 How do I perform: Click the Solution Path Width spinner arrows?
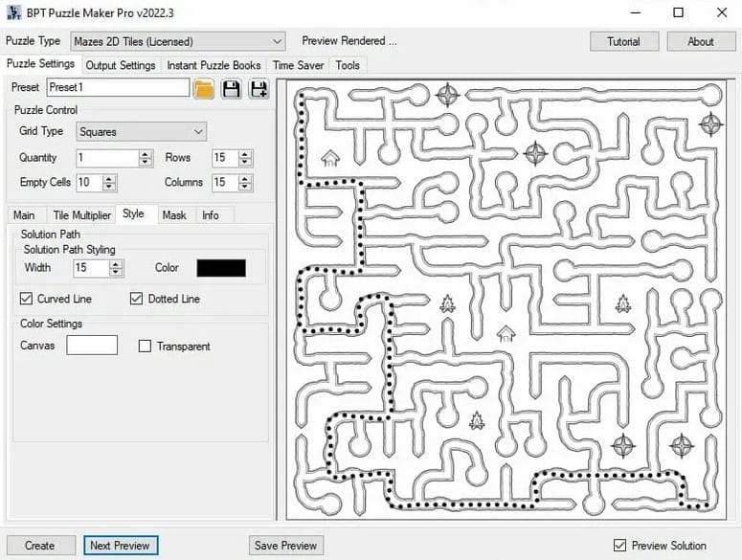click(117, 269)
